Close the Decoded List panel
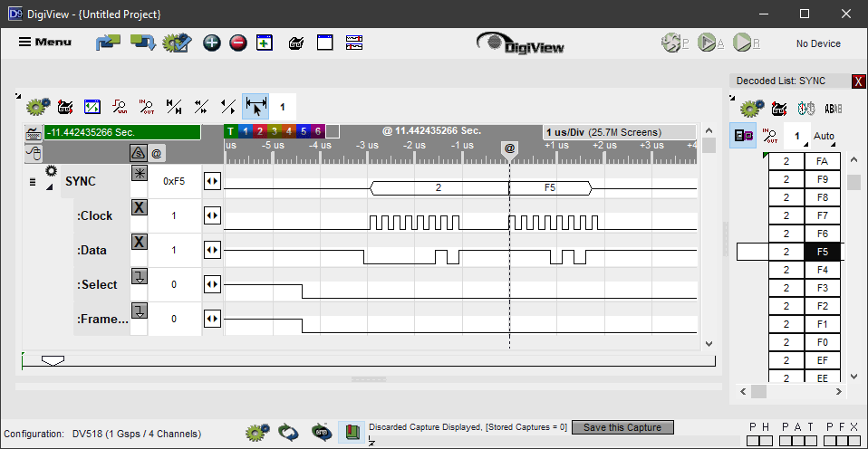 click(x=858, y=81)
